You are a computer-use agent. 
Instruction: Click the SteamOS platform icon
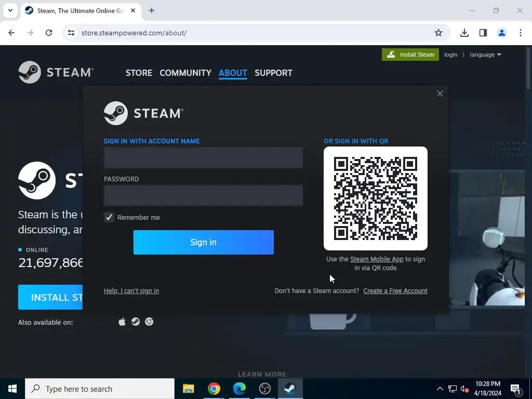136,322
